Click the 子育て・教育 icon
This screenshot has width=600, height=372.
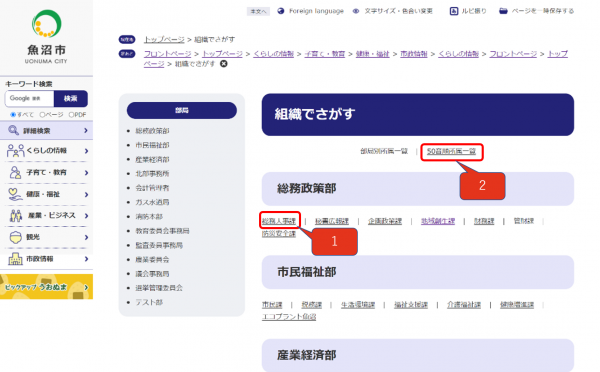[x=15, y=173]
